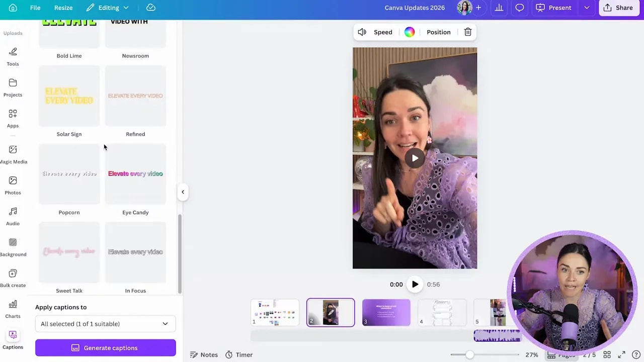
Task: Enter fullscreen with the expand icon
Action: [x=622, y=355]
